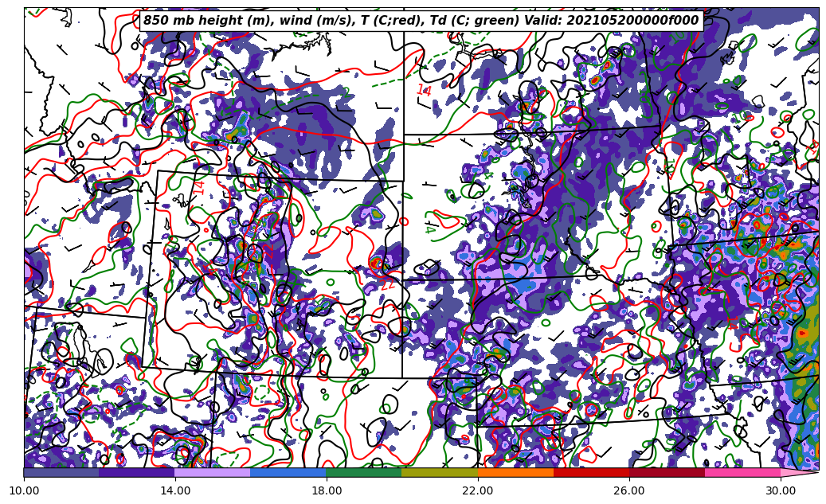
Task: Click the green 4 dewpoint contour label
Action: (x=430, y=229)
